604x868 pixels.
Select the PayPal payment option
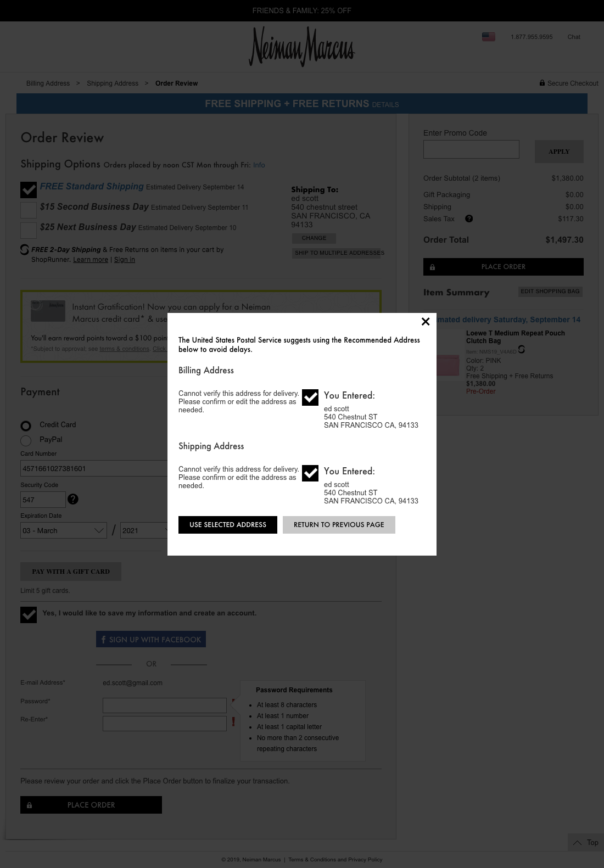tap(26, 440)
